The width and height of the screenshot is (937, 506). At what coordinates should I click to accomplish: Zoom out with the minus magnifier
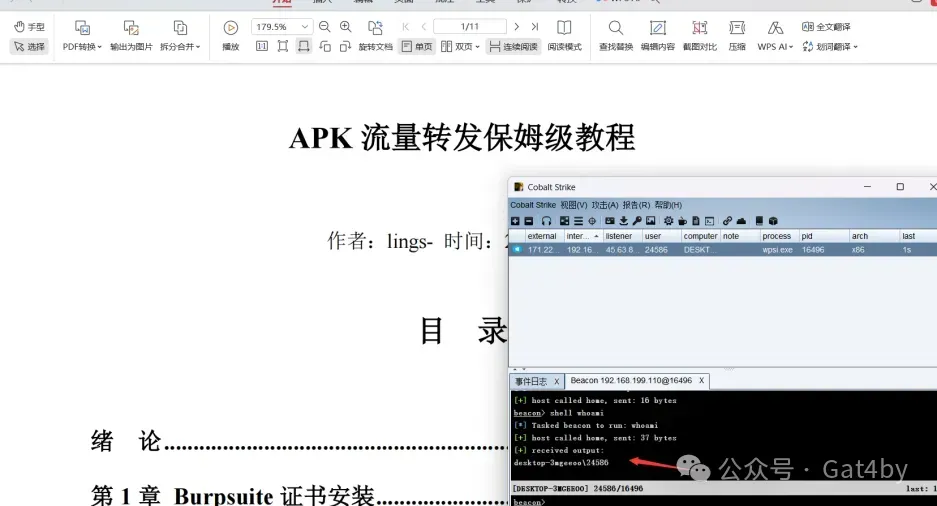point(324,27)
